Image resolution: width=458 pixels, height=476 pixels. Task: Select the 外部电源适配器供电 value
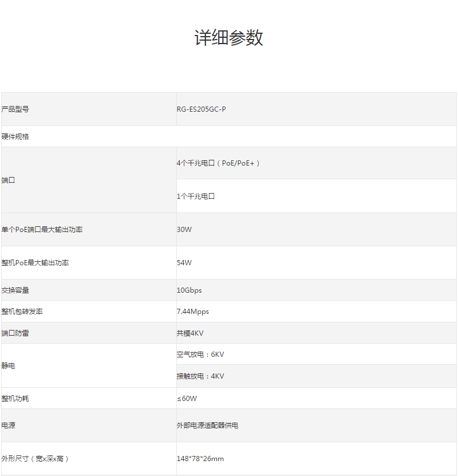pos(207,425)
